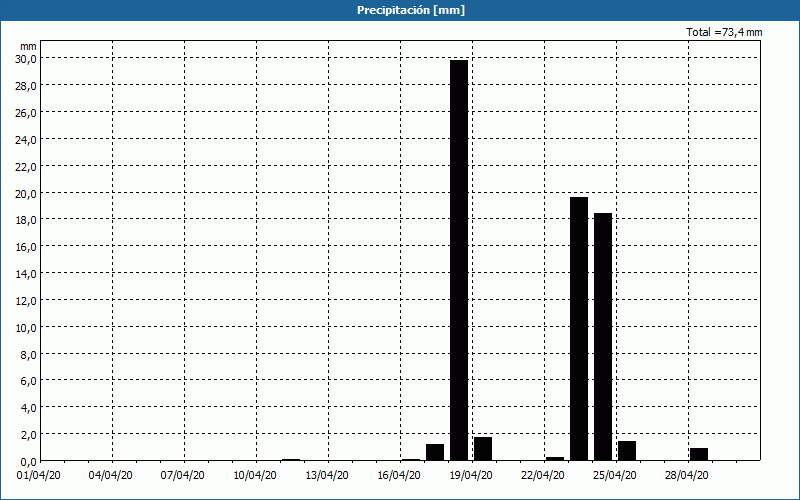Click the 30,0 y-axis label

tap(26, 59)
